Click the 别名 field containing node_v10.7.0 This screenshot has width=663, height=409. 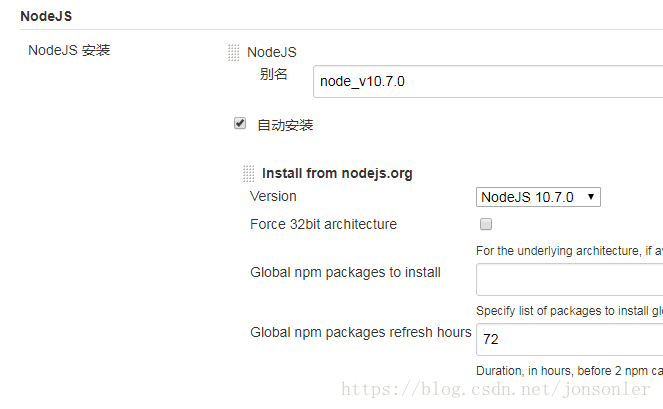tap(488, 82)
